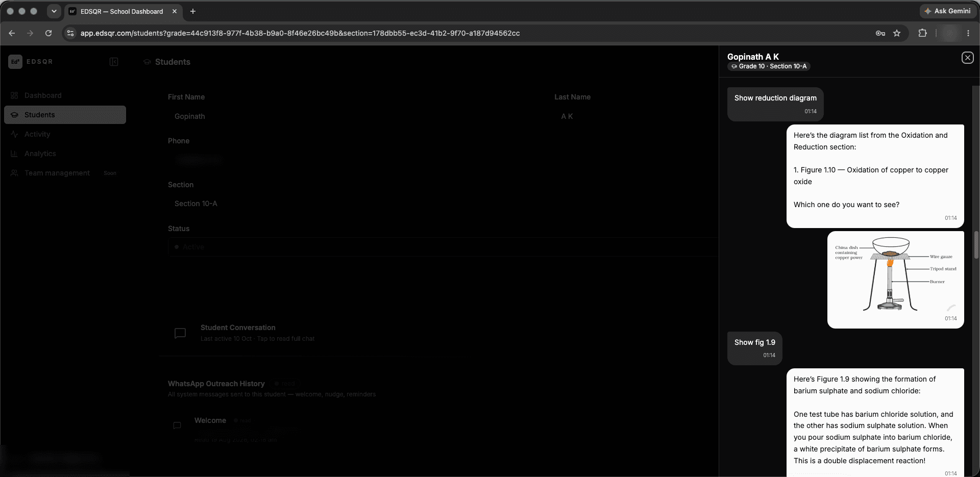Viewport: 980px width, 477px height.
Task: Open a new browser tab
Action: coord(192,11)
